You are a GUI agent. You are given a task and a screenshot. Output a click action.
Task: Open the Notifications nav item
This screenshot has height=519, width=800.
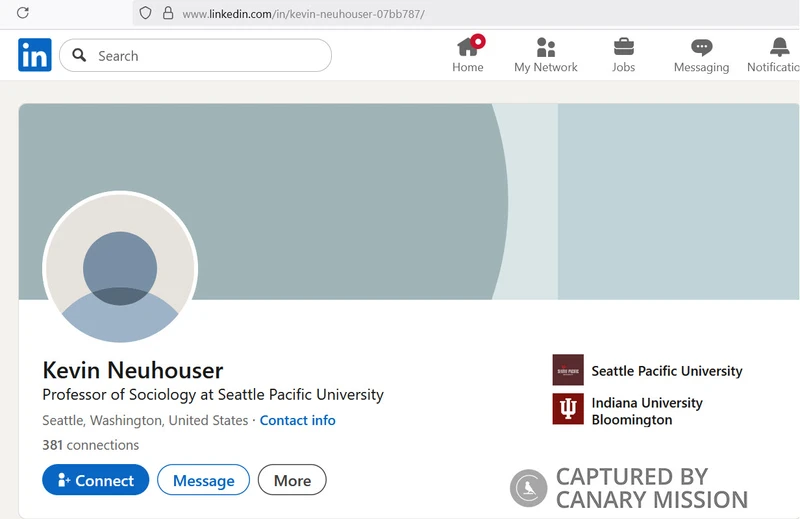(x=773, y=55)
